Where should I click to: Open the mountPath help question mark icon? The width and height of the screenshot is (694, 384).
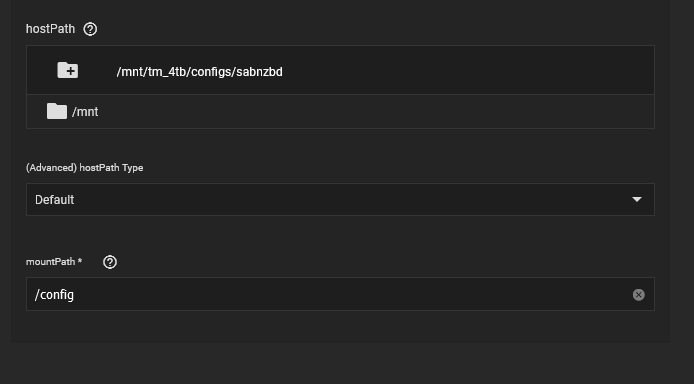[x=110, y=262]
